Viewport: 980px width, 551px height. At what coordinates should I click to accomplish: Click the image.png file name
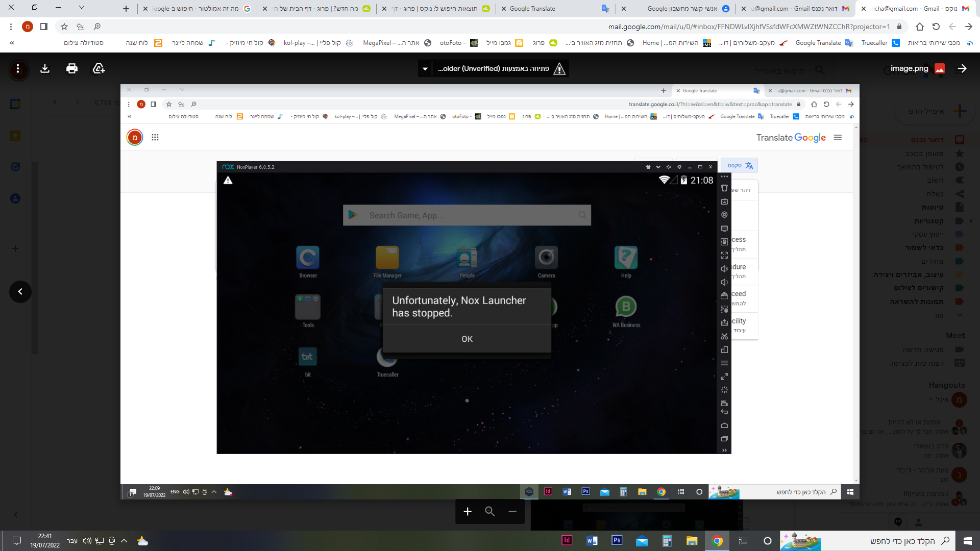[909, 68]
